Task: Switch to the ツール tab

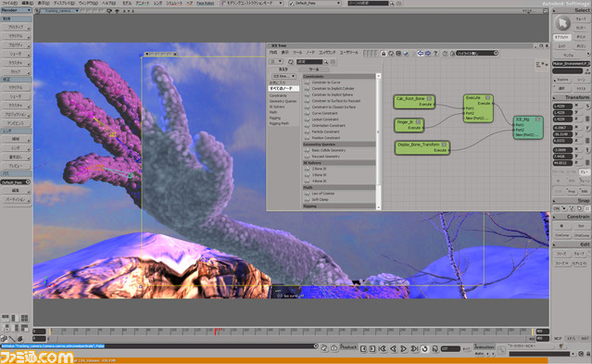Action: point(314,69)
